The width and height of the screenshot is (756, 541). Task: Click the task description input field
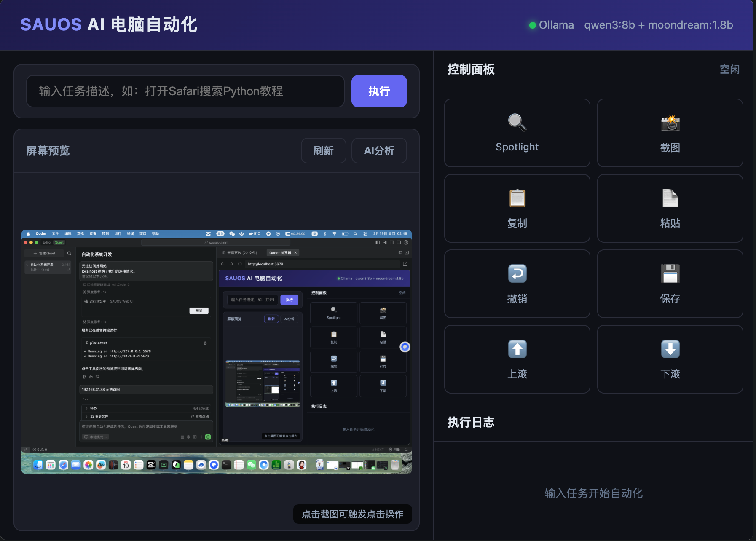click(x=185, y=91)
